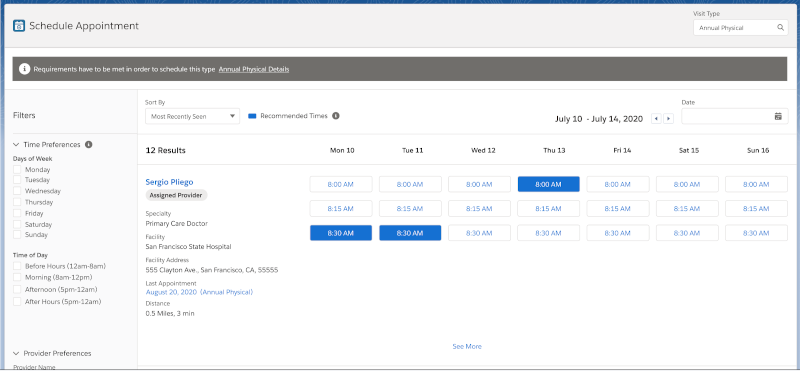Select Fri 14 at 8:00 AM
The height and width of the screenshot is (371, 800).
point(618,184)
